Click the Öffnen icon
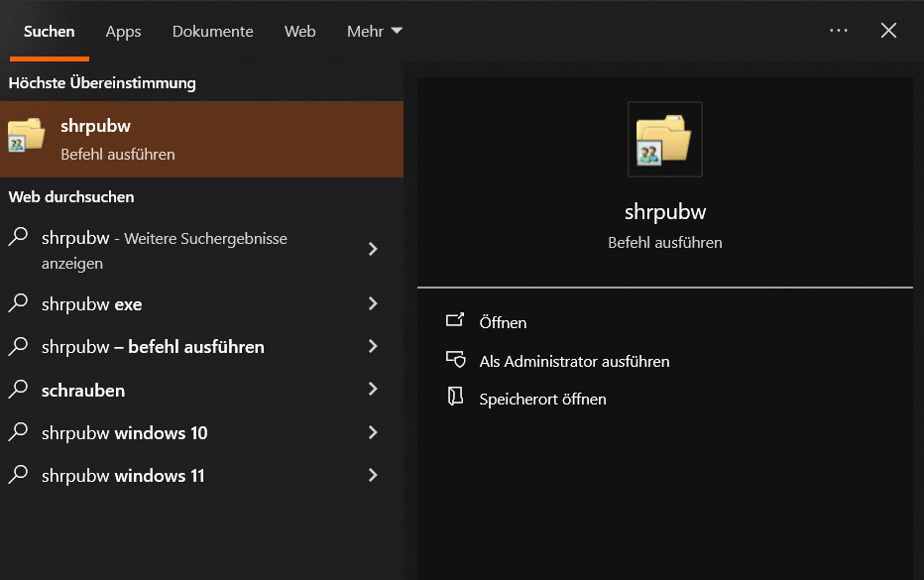The height and width of the screenshot is (580, 924). coord(455,320)
